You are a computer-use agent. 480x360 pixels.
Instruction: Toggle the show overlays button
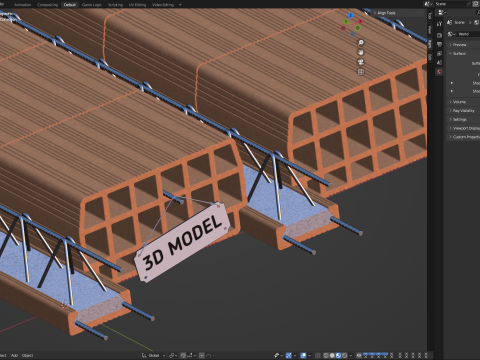pos(303,355)
